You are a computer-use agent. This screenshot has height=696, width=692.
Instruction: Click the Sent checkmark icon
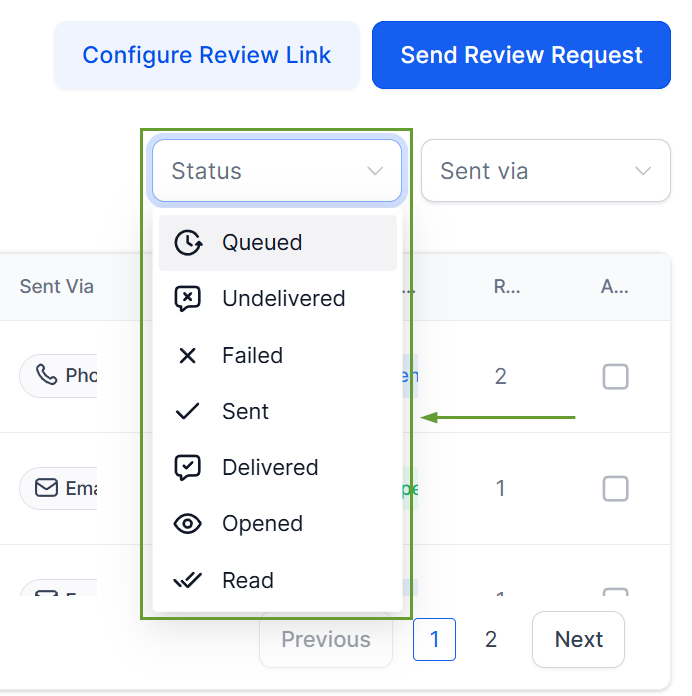[x=188, y=412]
